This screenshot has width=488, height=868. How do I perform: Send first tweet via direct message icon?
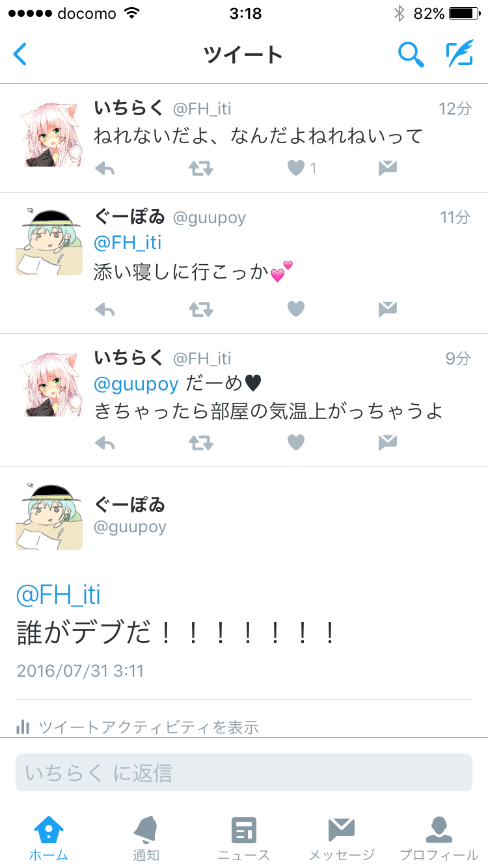(x=388, y=169)
